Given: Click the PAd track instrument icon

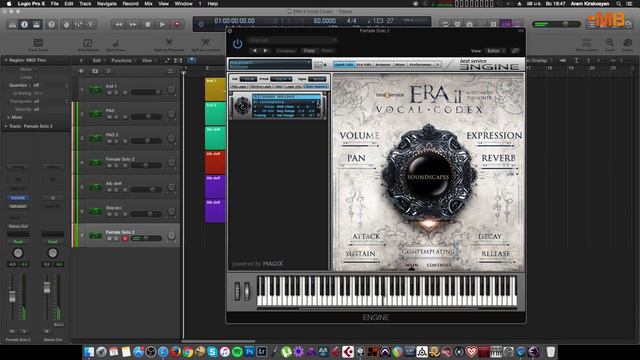Looking at the screenshot, I should (96, 113).
